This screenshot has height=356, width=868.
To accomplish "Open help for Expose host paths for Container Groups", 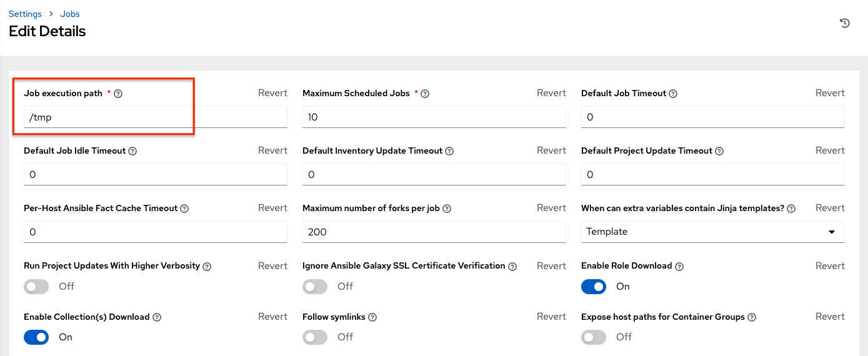I will pyautogui.click(x=752, y=317).
